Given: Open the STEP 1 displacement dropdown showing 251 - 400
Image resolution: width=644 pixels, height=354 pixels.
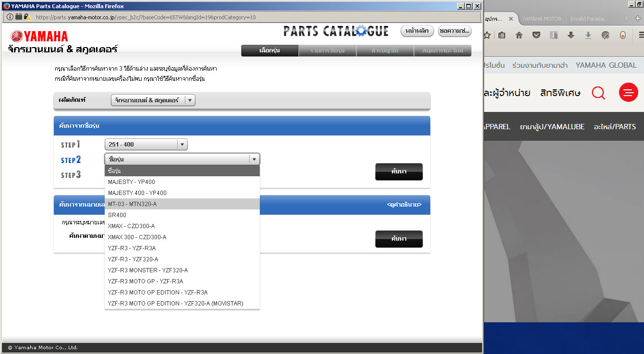Looking at the screenshot, I should coord(146,145).
